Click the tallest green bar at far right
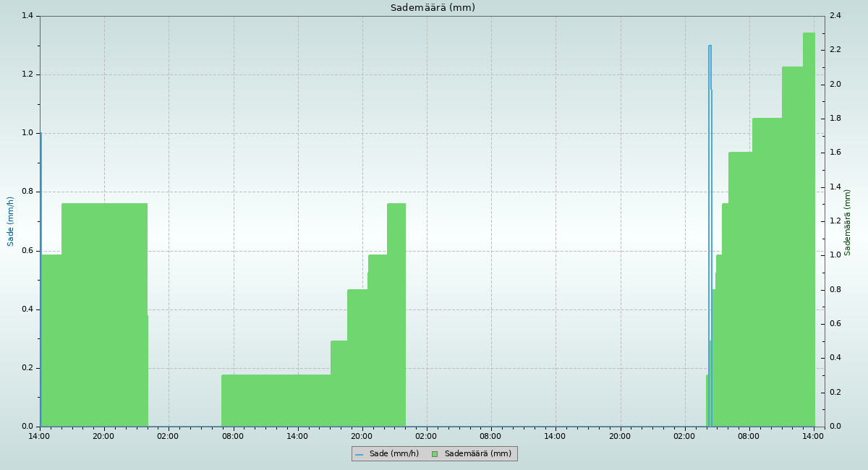Viewport: 868px width, 470px height. [x=809, y=217]
